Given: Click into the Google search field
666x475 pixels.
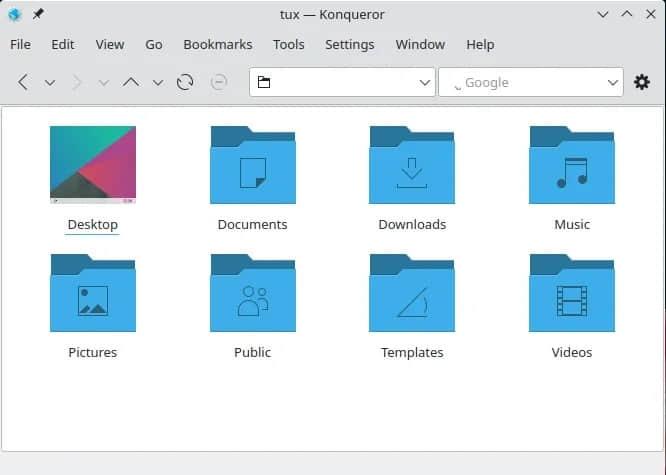Looking at the screenshot, I should click(x=525, y=82).
